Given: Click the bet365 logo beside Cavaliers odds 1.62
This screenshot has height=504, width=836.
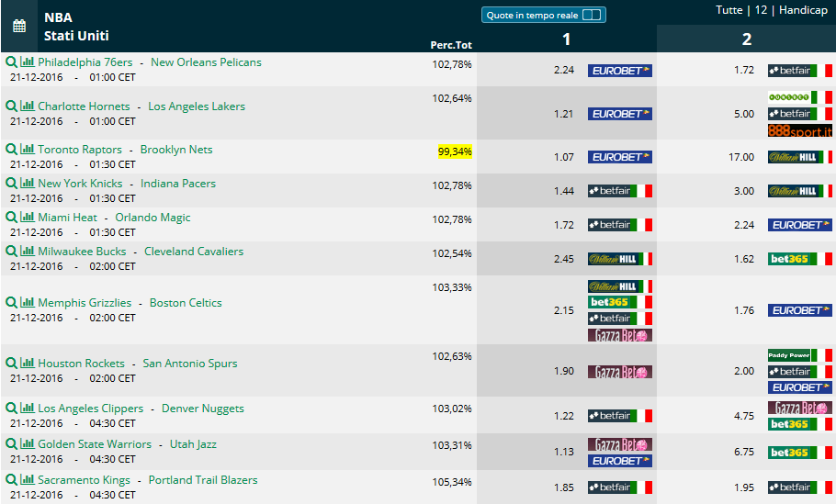Looking at the screenshot, I should [800, 259].
